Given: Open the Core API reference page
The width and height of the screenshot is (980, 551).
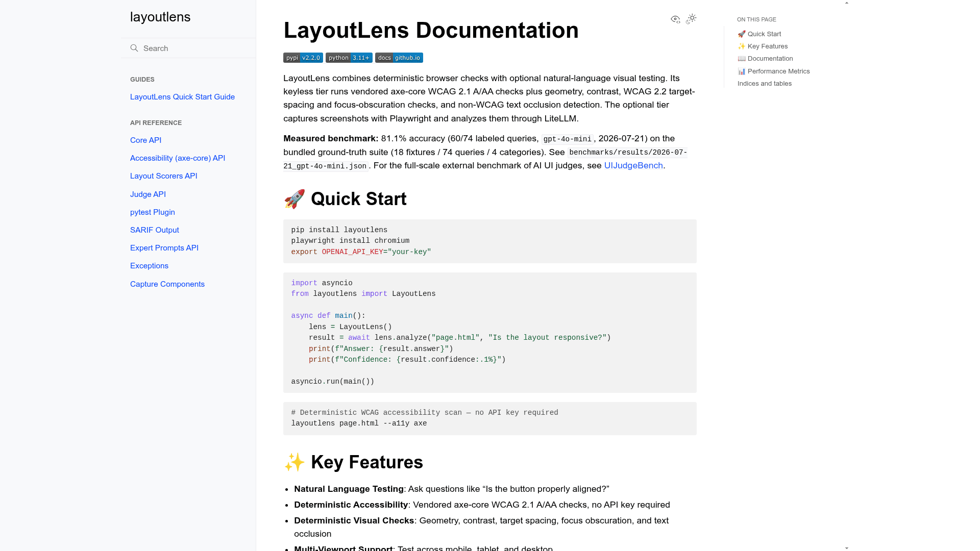Looking at the screenshot, I should (145, 140).
